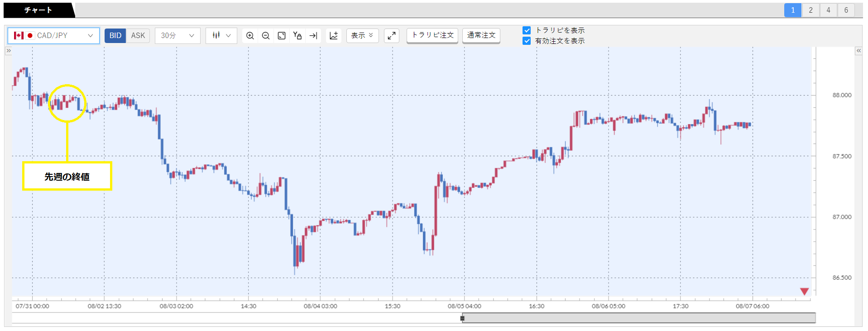Click the 07/31 00:00 time label
The width and height of the screenshot is (868, 331).
pos(32,306)
